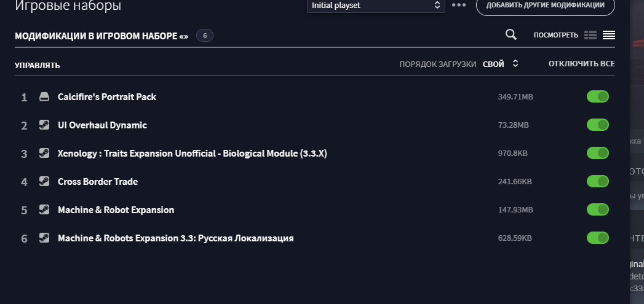Click Steam icon beside Machine & Robot Expansion
Screen dimensions: 644x304
(44, 209)
